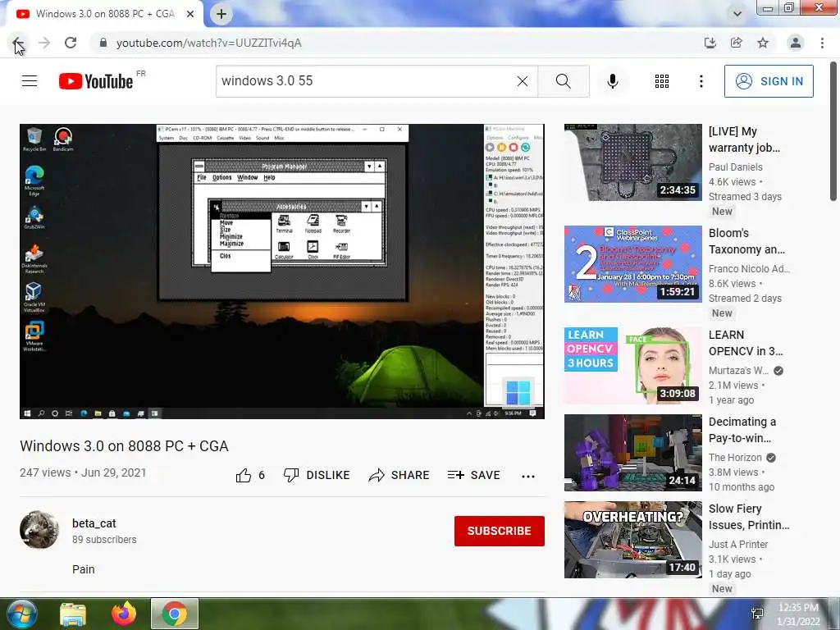Click the Just A Printer channel name
Viewport: 840px width, 630px height.
(x=738, y=545)
